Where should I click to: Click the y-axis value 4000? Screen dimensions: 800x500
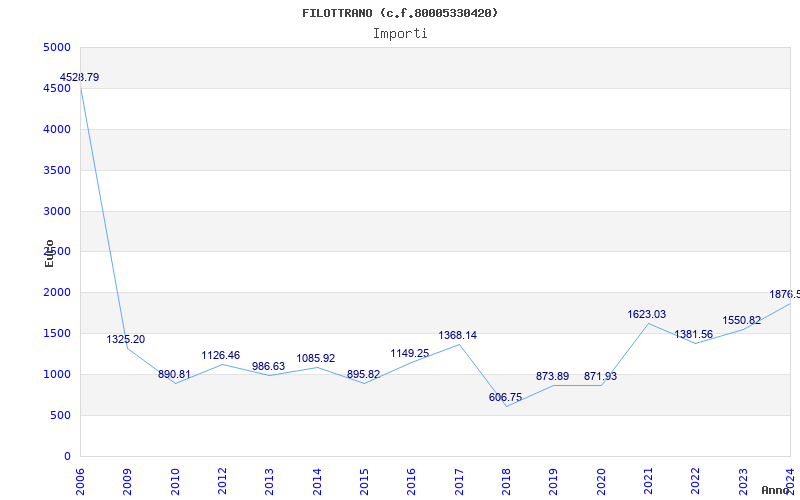point(57,129)
